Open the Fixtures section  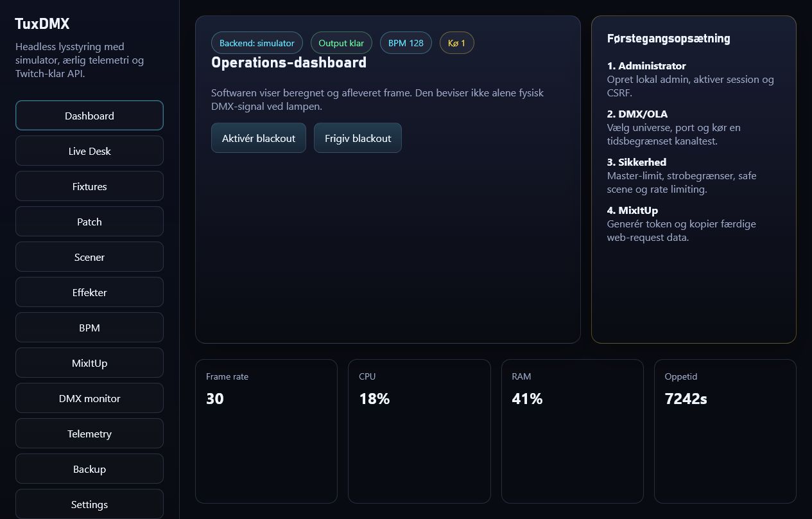(89, 186)
